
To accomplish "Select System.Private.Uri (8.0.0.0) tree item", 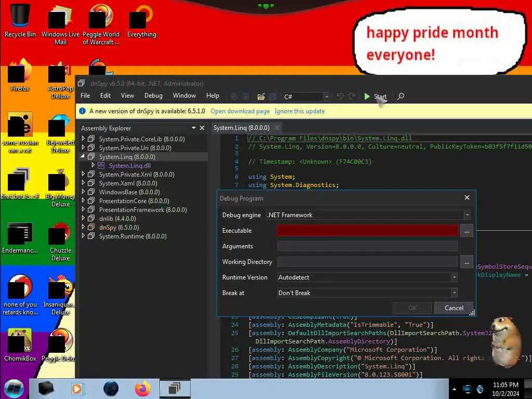I will point(135,148).
